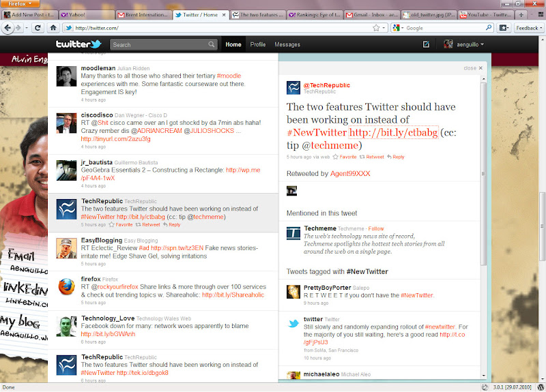Screen dimensions: 546x392
Task: Click the twitter bird avatar in tagged tweets
Action: pyautogui.click(x=293, y=323)
